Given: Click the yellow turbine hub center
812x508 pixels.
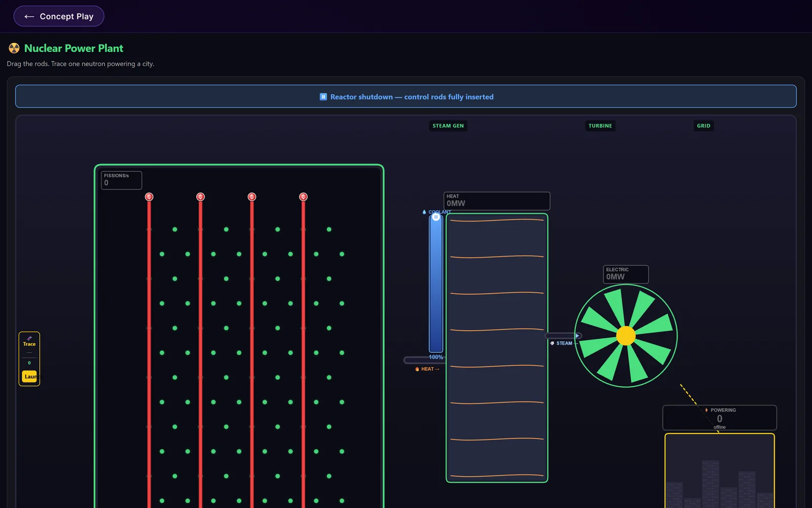Looking at the screenshot, I should 626,336.
